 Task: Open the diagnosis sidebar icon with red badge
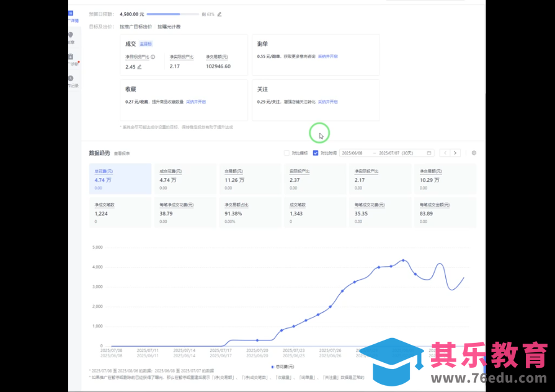pos(71,56)
